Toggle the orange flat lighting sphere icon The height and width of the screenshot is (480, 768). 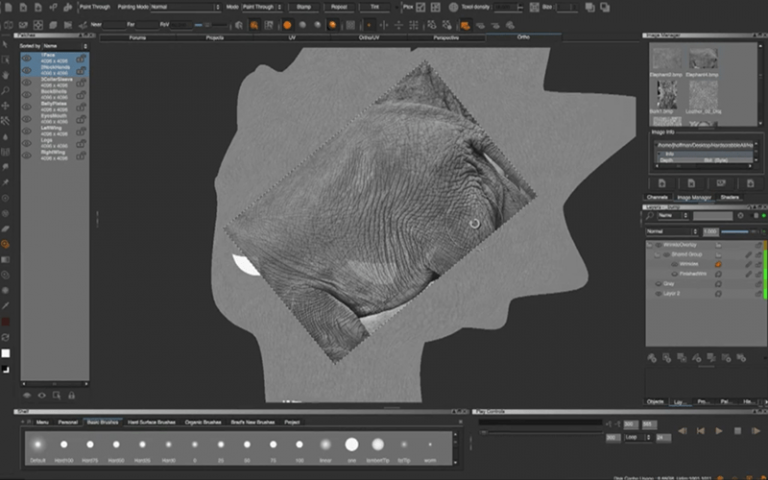click(x=287, y=25)
